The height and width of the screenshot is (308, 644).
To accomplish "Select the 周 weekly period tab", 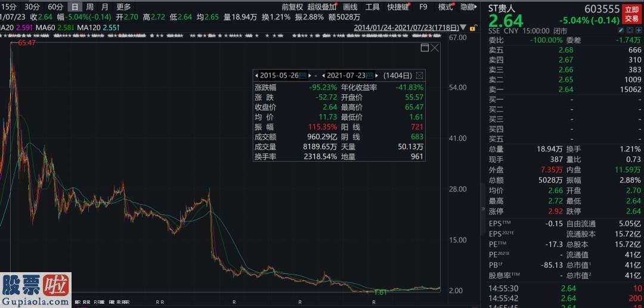I will (x=90, y=7).
